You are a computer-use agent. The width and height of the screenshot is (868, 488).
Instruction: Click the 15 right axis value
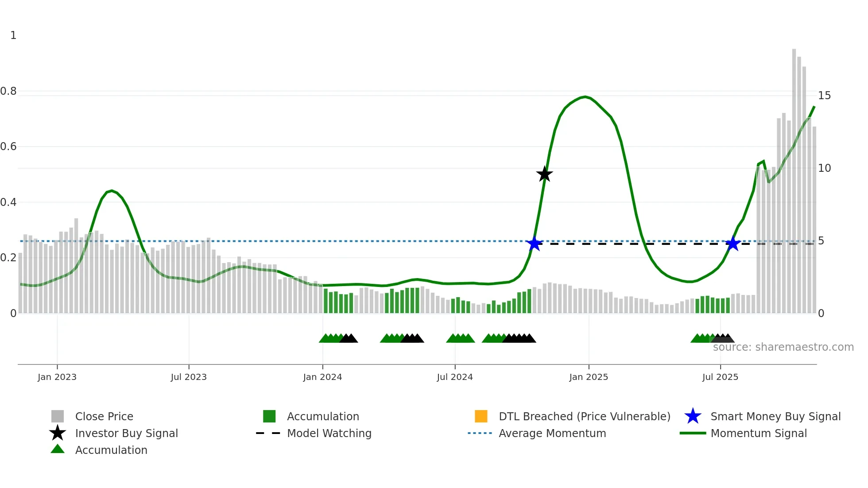tap(825, 96)
